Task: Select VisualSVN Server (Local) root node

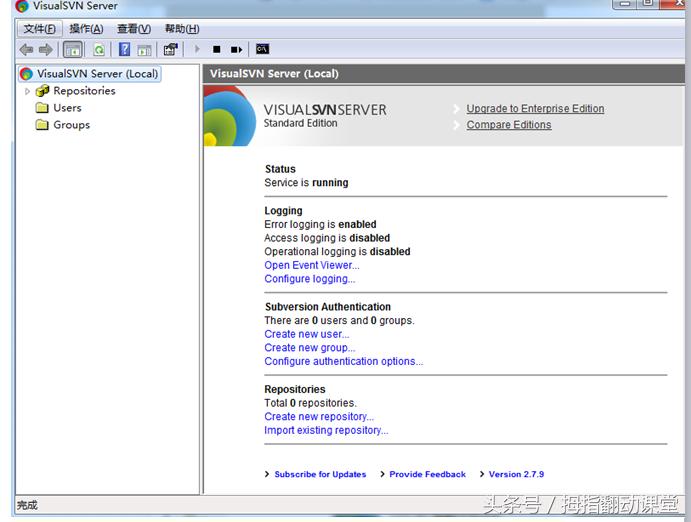Action: [97, 74]
